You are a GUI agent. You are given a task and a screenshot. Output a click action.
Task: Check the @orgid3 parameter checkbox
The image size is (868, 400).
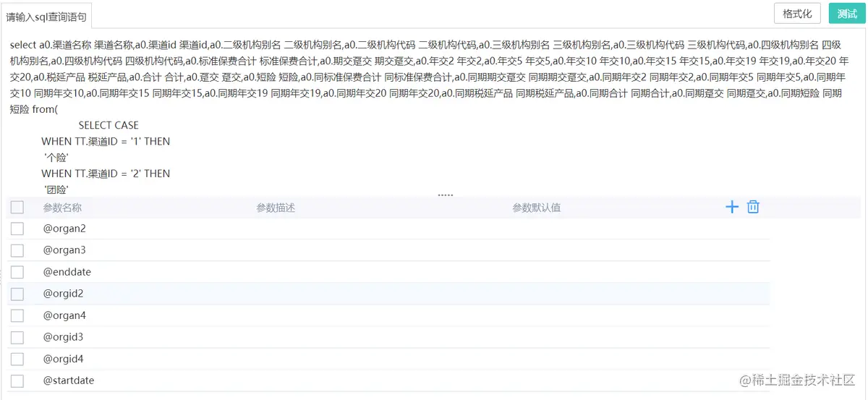coord(17,337)
